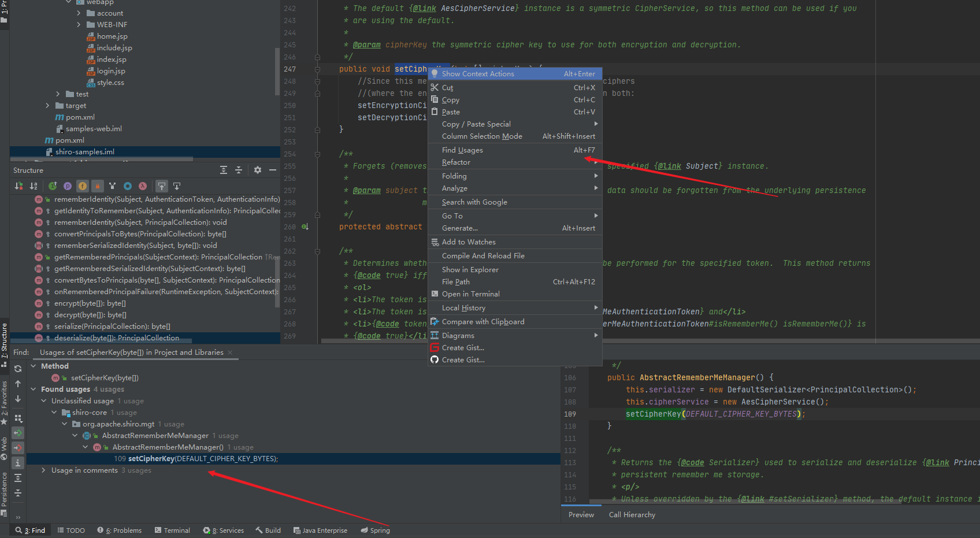Viewport: 980px width, 538px height.
Task: Rerun the find usages search
Action: click(x=18, y=369)
